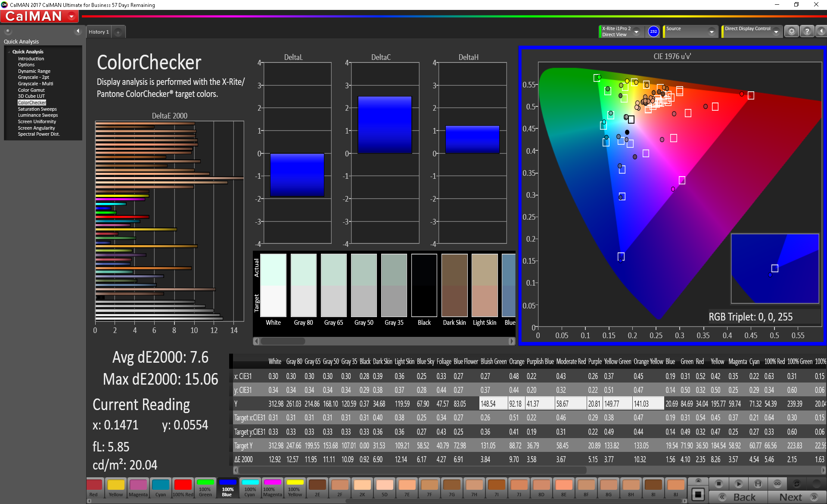Click the Back button

point(738,497)
